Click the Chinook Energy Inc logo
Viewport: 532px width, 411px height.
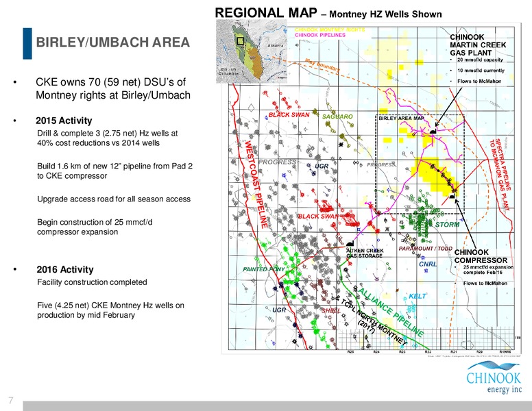pyautogui.click(x=494, y=377)
